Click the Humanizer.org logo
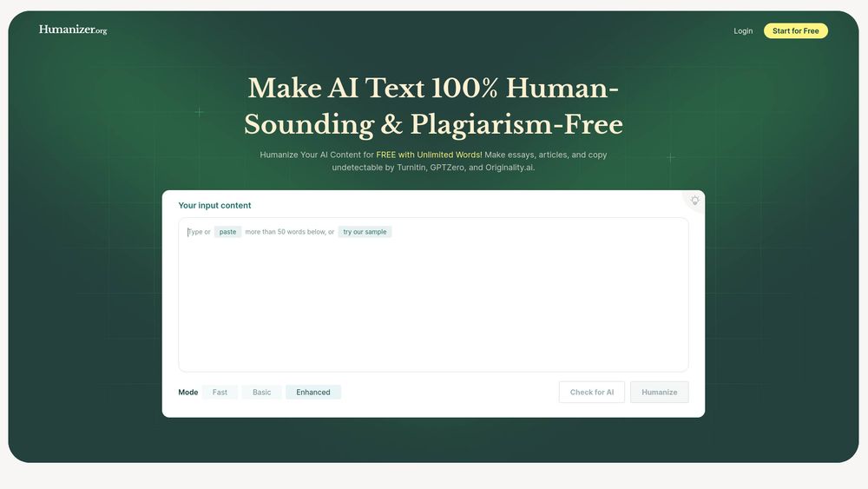The height and width of the screenshot is (489, 868). 73,30
